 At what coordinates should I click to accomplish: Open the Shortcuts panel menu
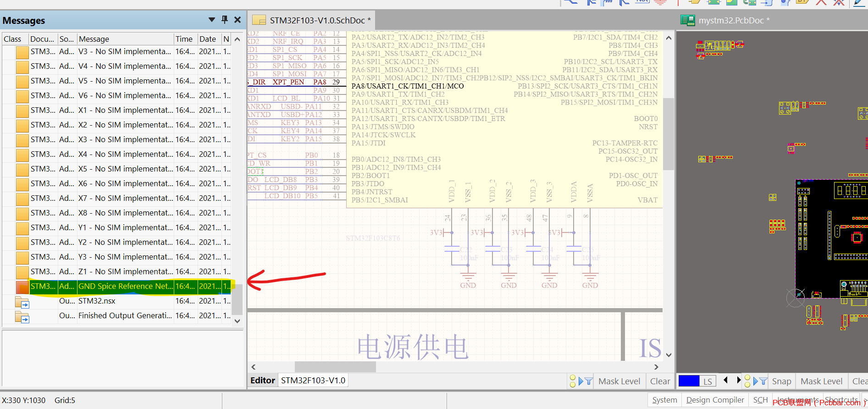[x=841, y=400]
